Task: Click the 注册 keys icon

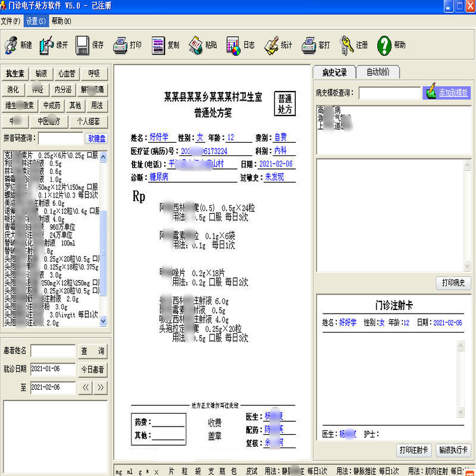Action: (347, 45)
